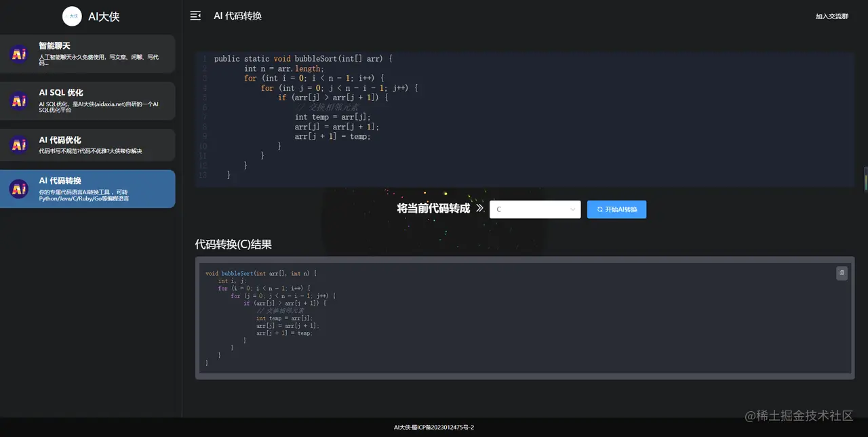This screenshot has height=437, width=868.
Task: Click the 将当前代码转成 label
Action: (433, 209)
